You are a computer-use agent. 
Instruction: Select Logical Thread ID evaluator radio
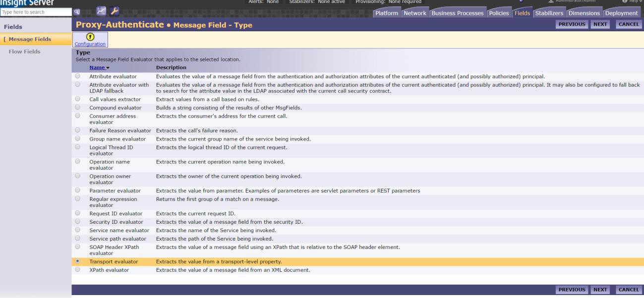(77, 147)
